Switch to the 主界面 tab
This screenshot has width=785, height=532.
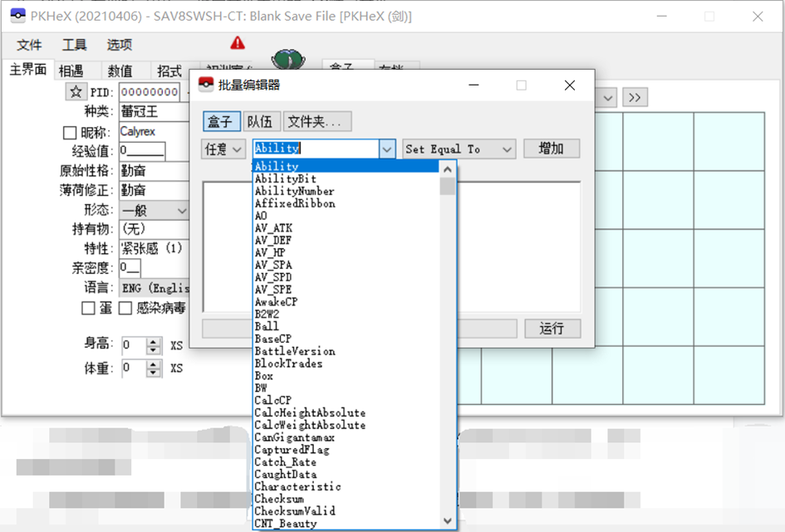pos(28,70)
